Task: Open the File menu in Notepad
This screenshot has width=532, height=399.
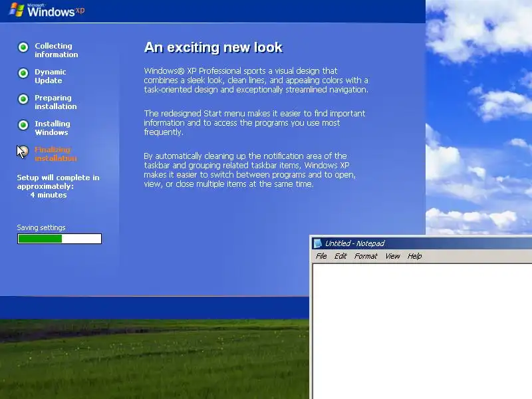Action: tap(321, 256)
